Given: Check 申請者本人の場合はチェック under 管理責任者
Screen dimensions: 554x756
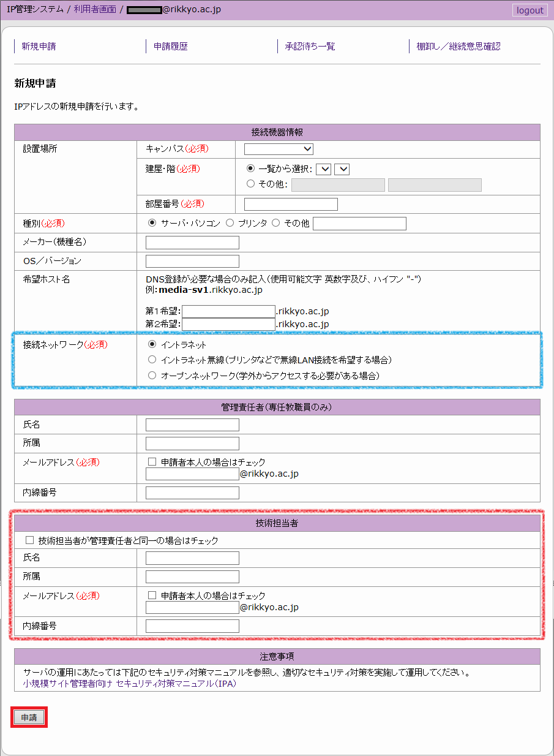Looking at the screenshot, I should click(152, 462).
